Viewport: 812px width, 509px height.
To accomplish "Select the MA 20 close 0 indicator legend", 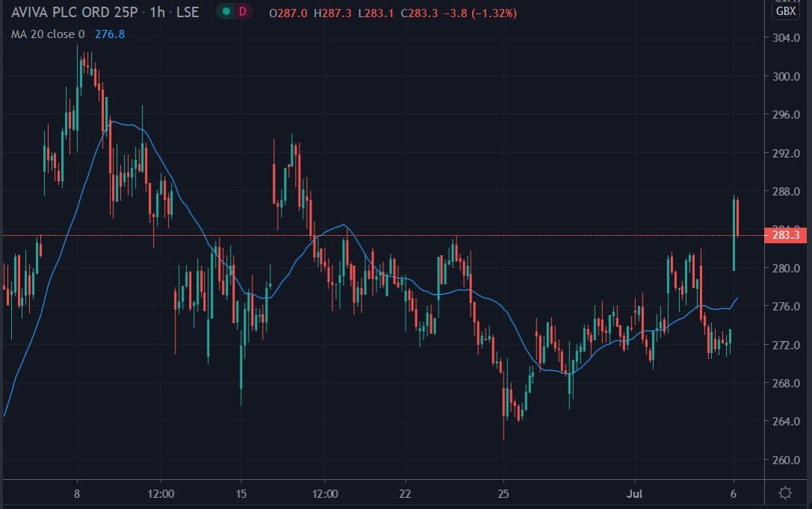I will (48, 34).
